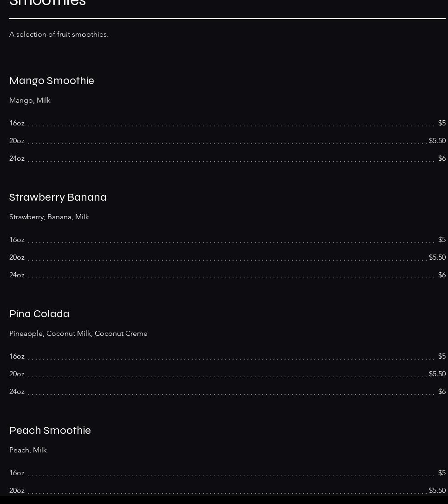Click the Pina Colada heading

point(39,314)
